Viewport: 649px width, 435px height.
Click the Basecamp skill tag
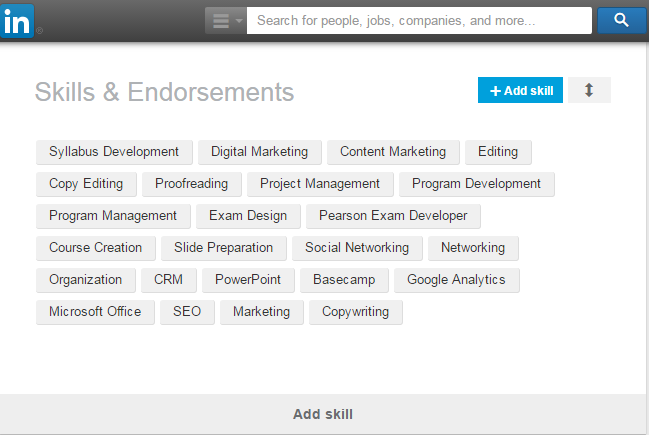coord(344,280)
